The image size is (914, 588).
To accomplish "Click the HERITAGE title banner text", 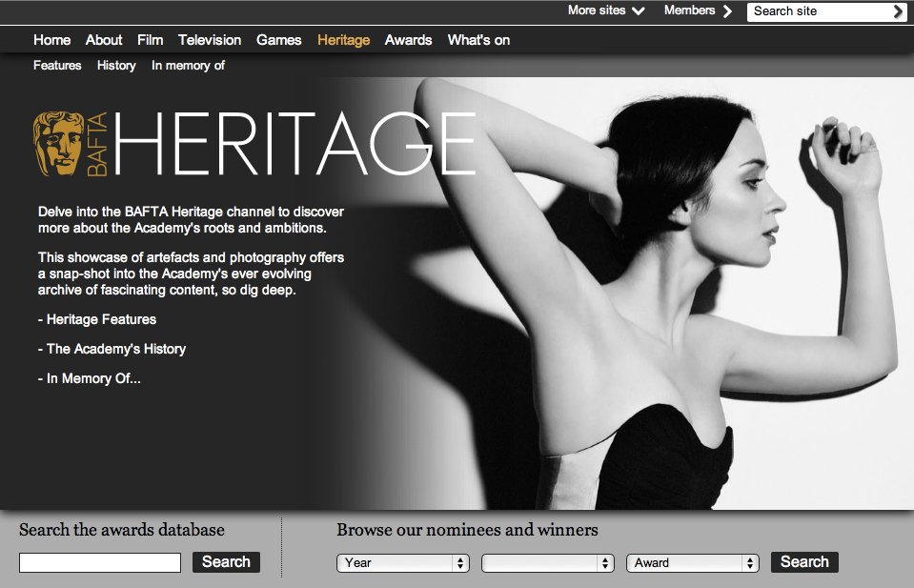I will pyautogui.click(x=295, y=143).
